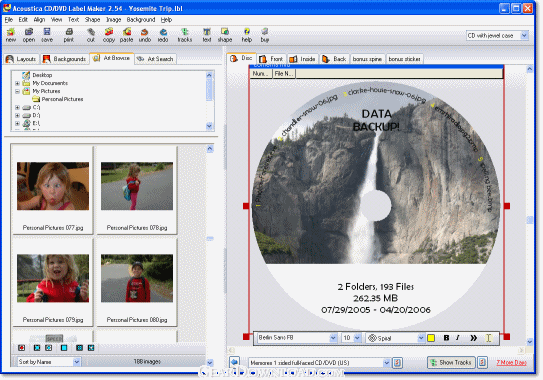The image size is (543, 380).
Task: Switch to the Art Search tab
Action: 155,59
